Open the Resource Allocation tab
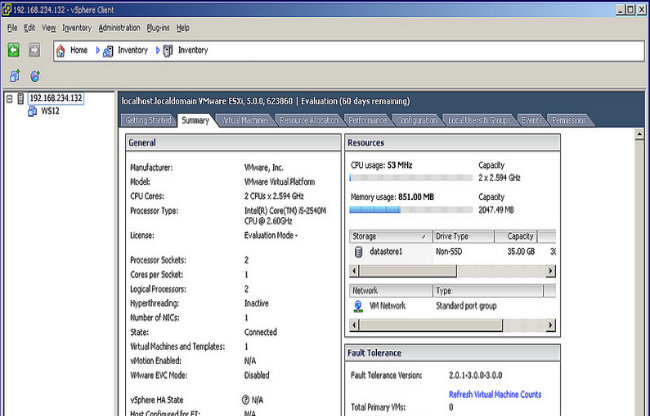 coord(309,120)
